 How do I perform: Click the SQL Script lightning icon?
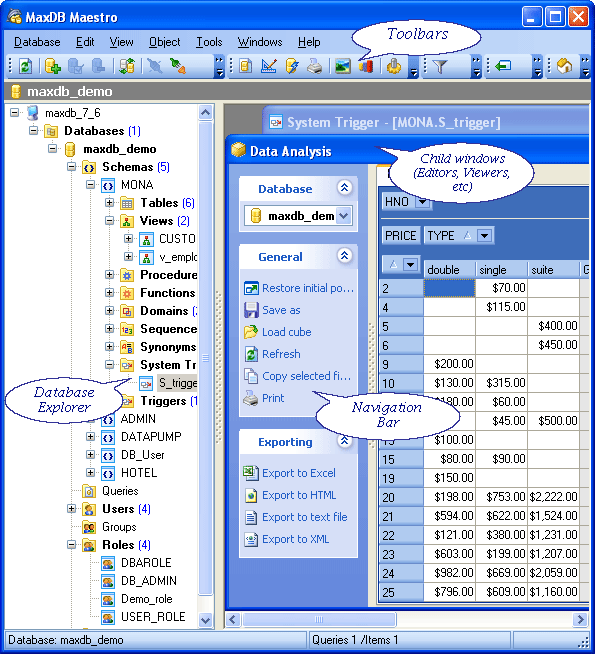(292, 66)
